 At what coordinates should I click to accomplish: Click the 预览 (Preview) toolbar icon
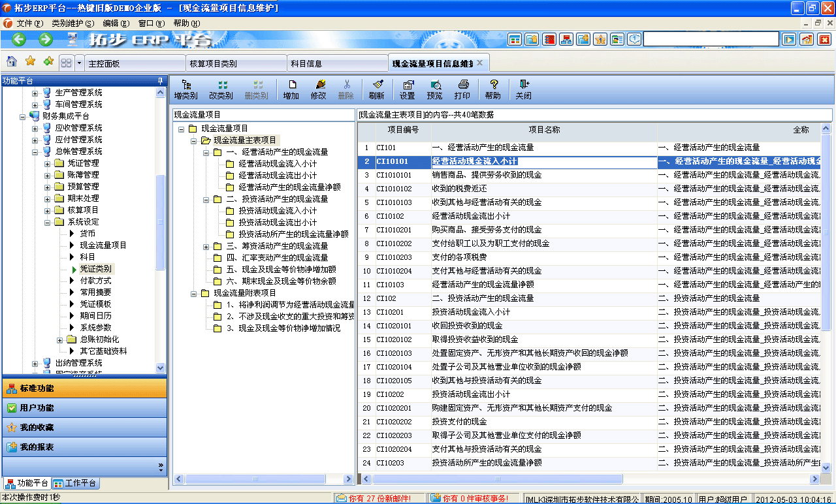436,89
